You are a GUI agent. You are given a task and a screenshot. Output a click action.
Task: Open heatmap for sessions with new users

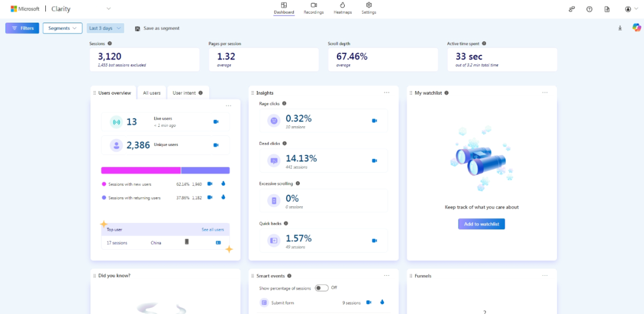pyautogui.click(x=224, y=184)
